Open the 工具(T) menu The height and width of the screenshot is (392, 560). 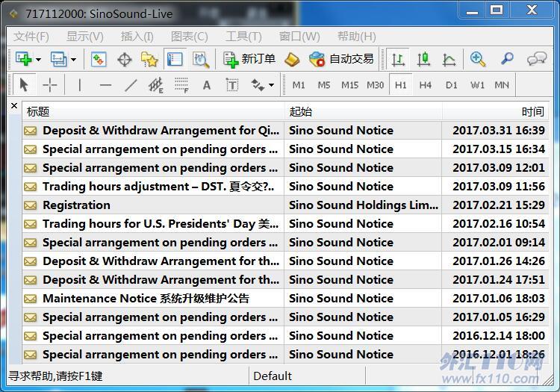pos(243,36)
